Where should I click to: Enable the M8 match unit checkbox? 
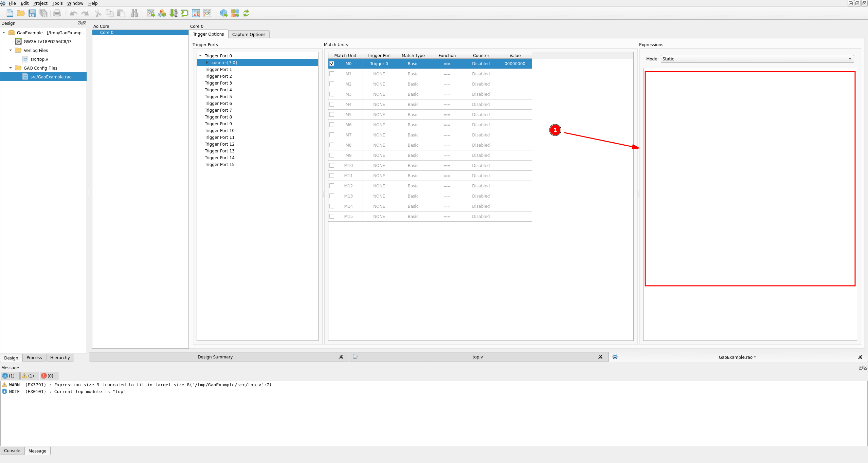[x=332, y=145]
